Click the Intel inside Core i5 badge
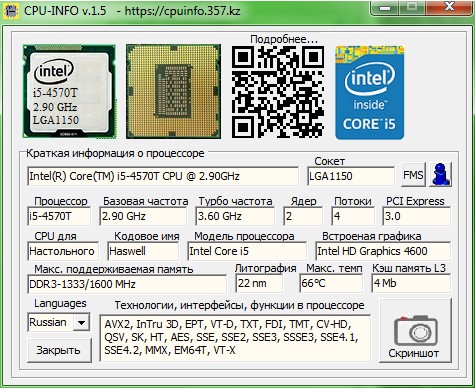Viewport: 475px width, 389px height. pos(370,93)
